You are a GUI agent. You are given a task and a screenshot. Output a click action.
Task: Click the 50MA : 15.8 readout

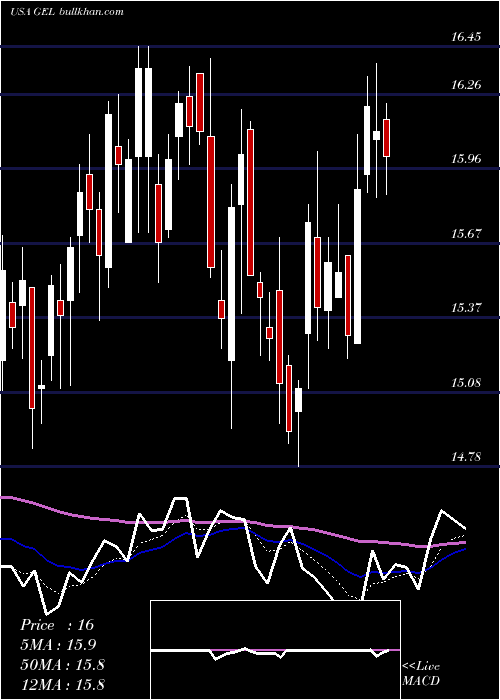click(62, 665)
